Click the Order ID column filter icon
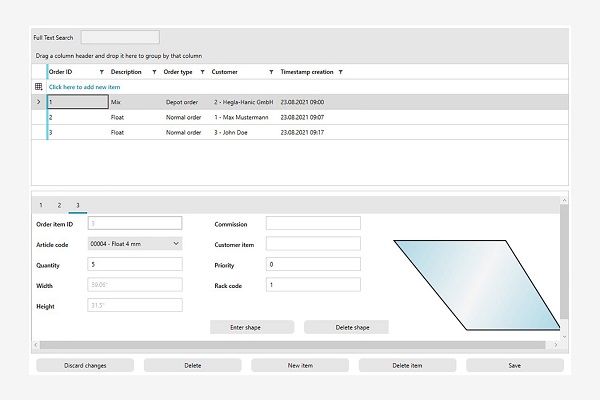600x400 pixels. [x=102, y=72]
